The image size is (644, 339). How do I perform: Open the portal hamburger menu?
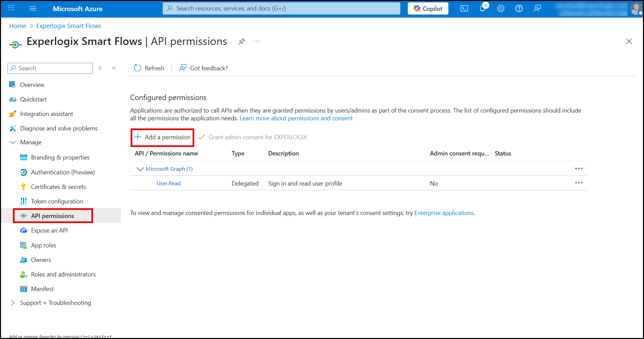33,8
